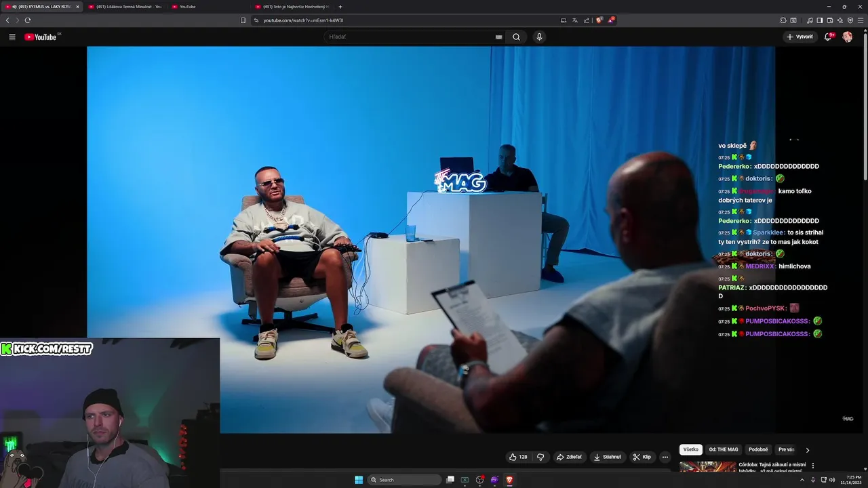Download video with Stiahnuť button

pyautogui.click(x=607, y=457)
